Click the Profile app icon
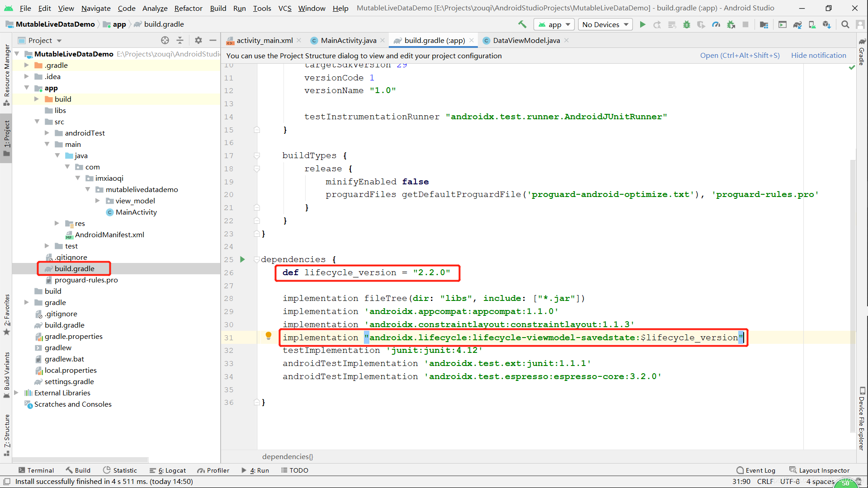The image size is (868, 488). (716, 24)
